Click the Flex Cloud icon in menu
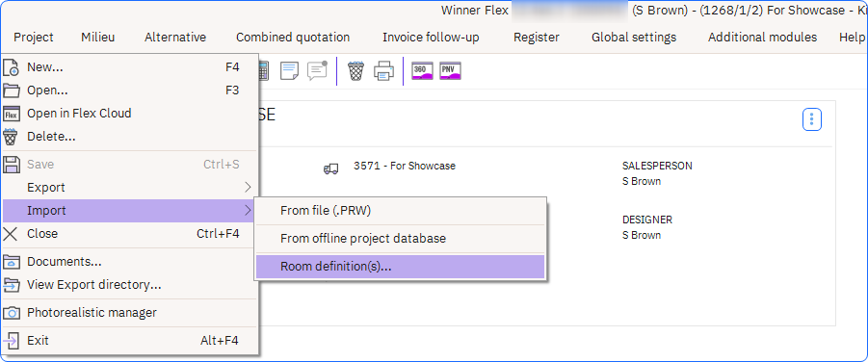Image resolution: width=868 pixels, height=362 pixels. click(x=11, y=114)
